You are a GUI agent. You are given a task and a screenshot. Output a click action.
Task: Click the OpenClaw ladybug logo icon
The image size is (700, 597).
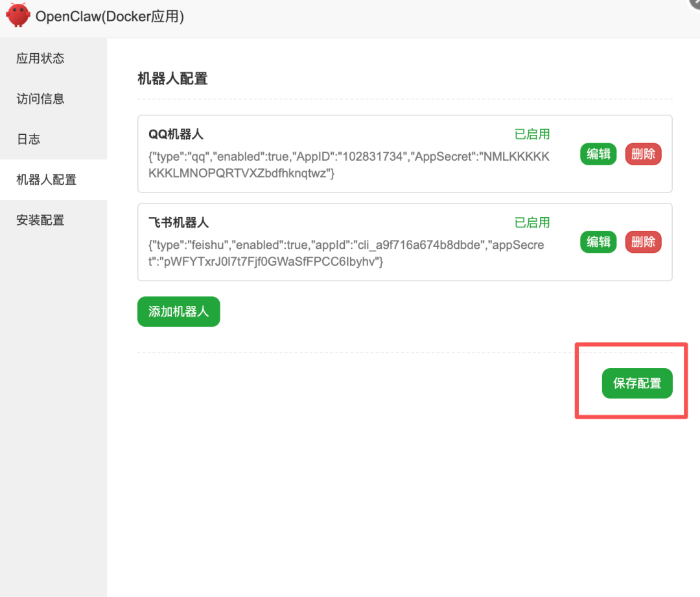pos(17,15)
